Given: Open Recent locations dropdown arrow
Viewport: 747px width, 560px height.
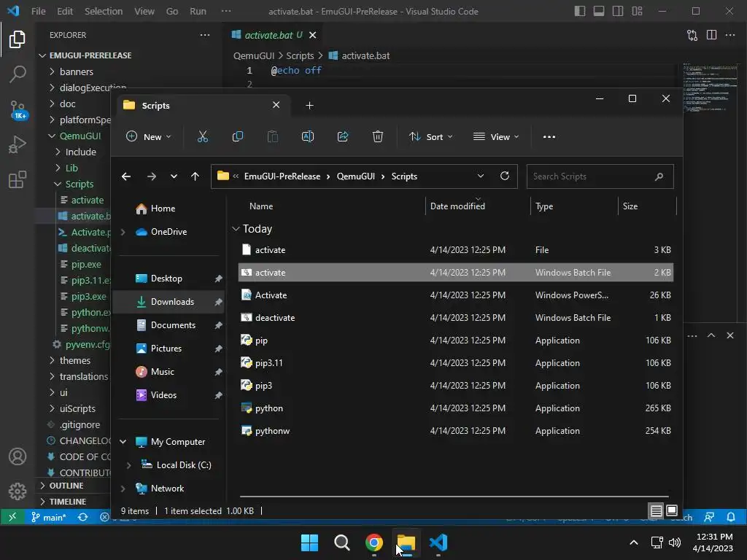Looking at the screenshot, I should (x=174, y=176).
